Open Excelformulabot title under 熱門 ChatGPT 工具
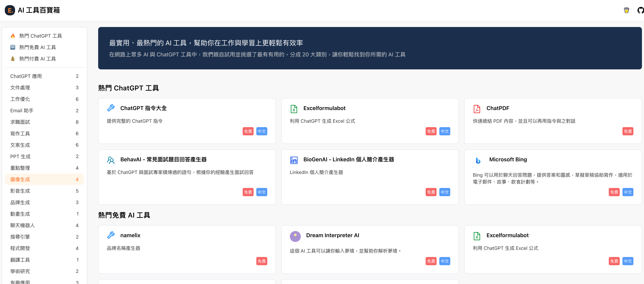Viewport: 644px width, 284px height. [x=324, y=108]
